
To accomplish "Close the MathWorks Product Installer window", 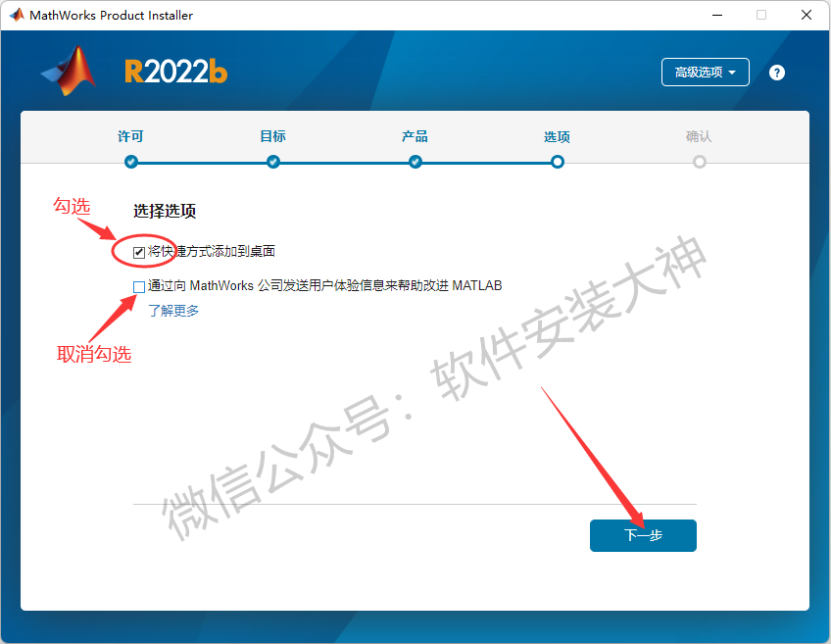I will coord(807,15).
